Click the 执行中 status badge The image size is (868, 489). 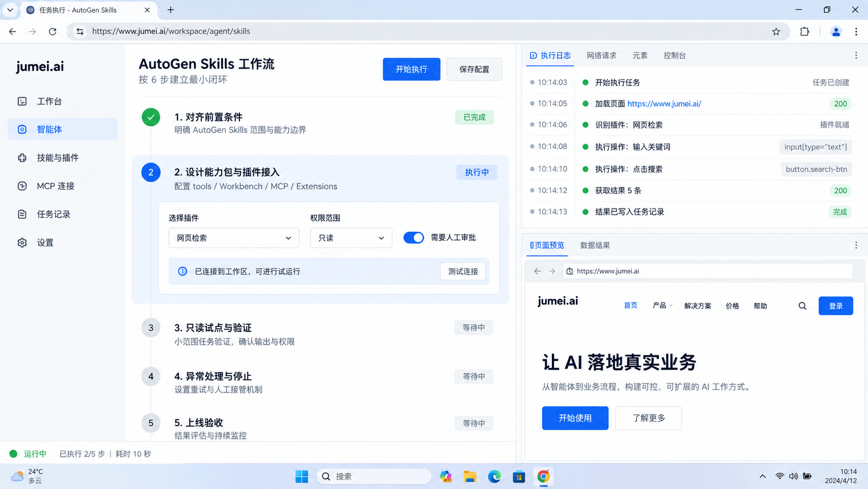coord(477,173)
